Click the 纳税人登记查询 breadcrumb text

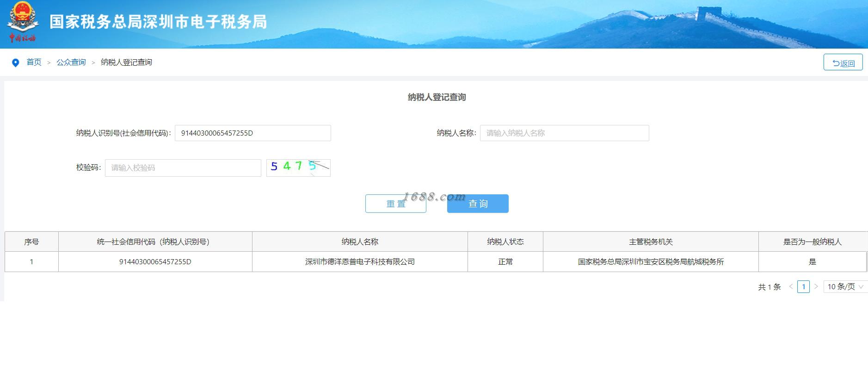pos(126,62)
